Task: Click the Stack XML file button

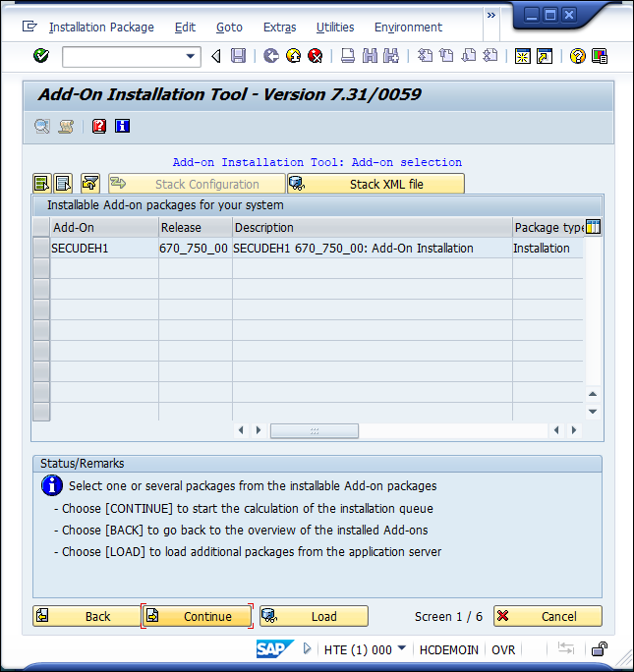Action: pos(375,184)
